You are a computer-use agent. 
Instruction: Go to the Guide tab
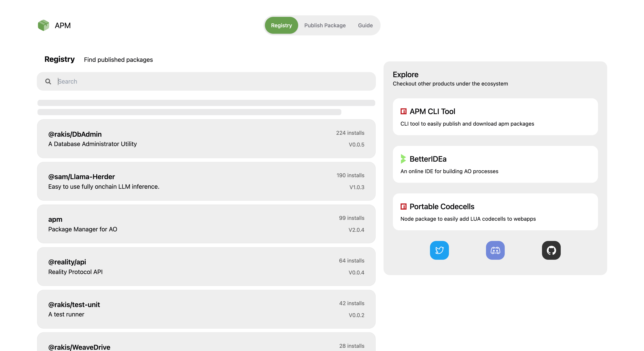[x=365, y=25]
